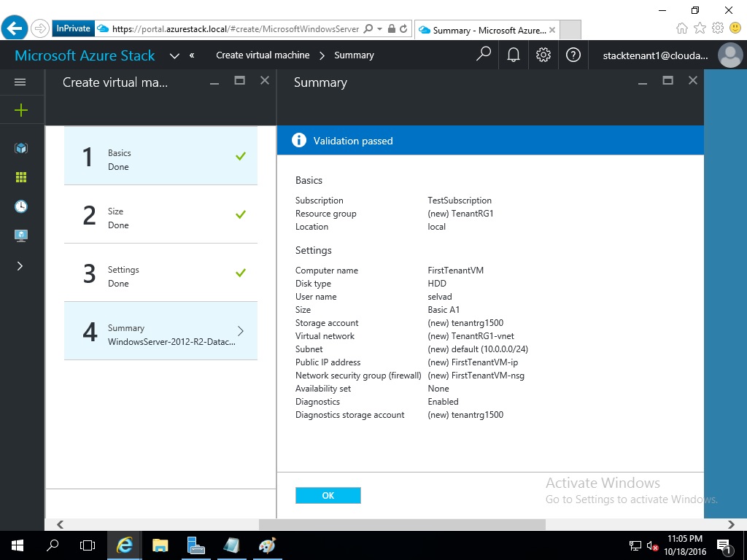The image size is (747, 560).
Task: Click horizontal scrollbar right arrow
Action: click(731, 524)
